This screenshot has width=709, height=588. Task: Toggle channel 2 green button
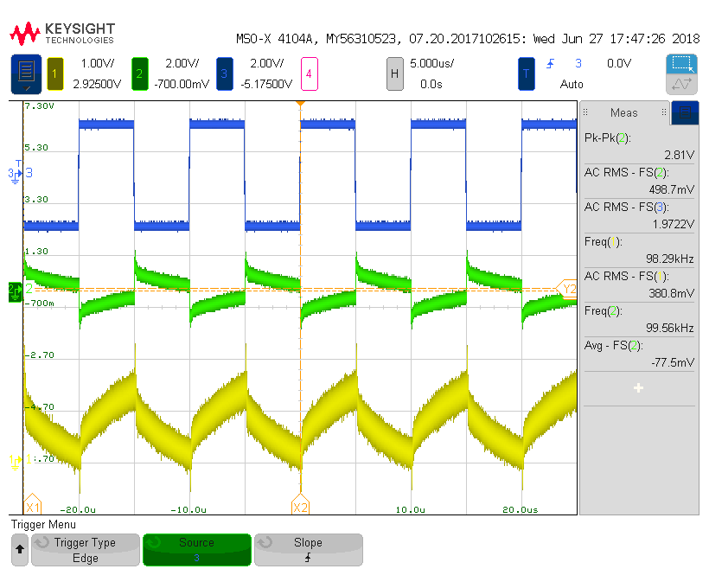click(139, 74)
